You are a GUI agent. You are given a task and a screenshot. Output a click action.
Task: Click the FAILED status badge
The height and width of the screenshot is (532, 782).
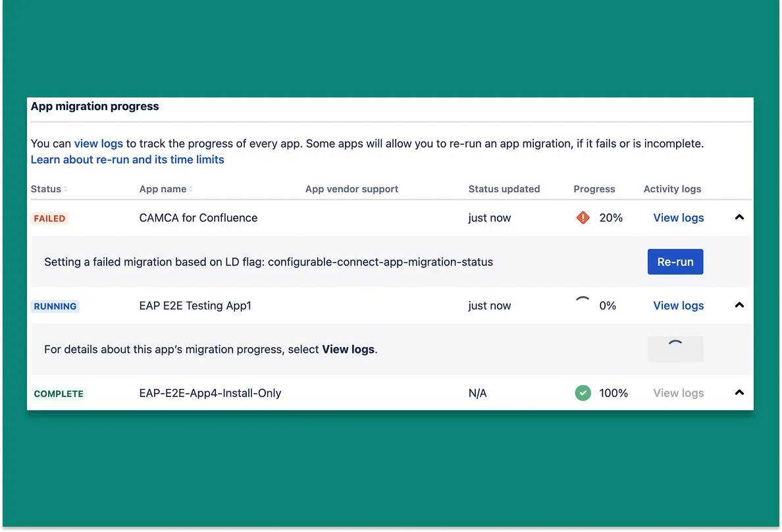(49, 219)
